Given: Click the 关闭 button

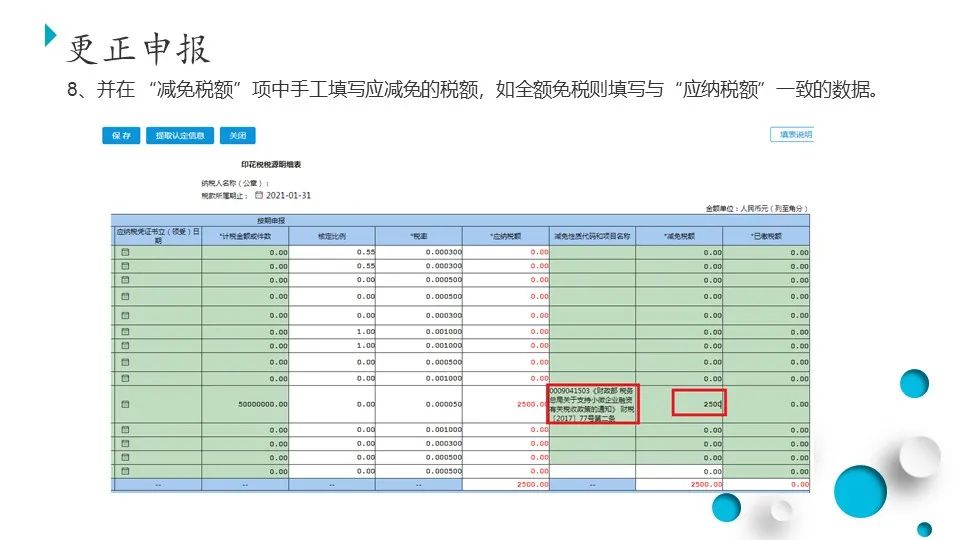Looking at the screenshot, I should tap(238, 135).
